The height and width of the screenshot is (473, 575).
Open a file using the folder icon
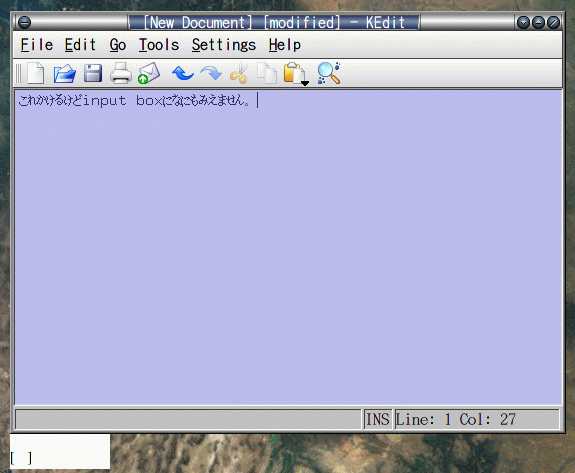[x=65, y=73]
